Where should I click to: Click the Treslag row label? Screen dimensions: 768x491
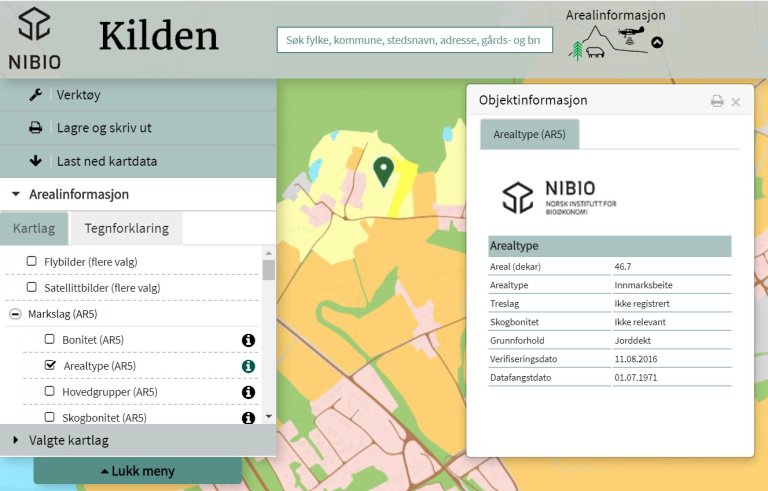[x=504, y=304]
